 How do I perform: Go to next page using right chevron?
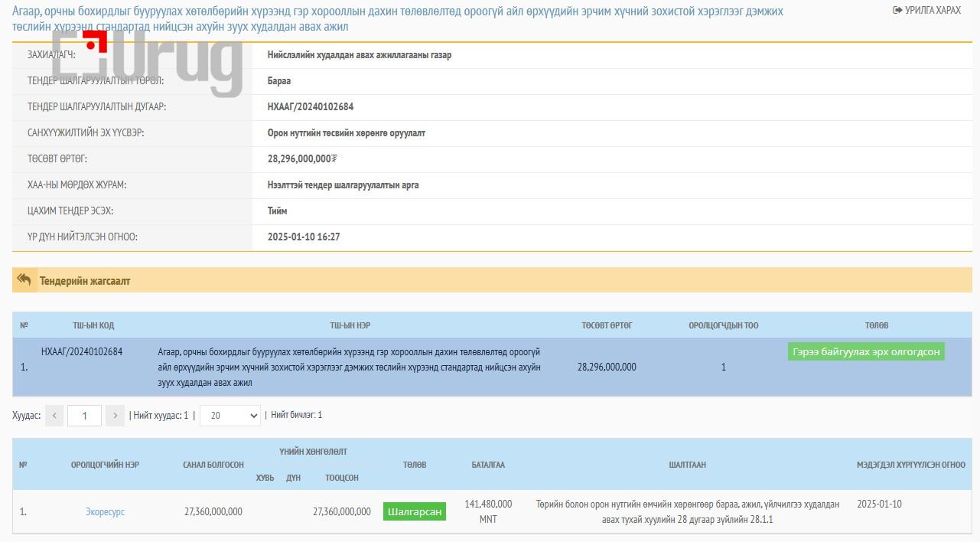coord(115,416)
